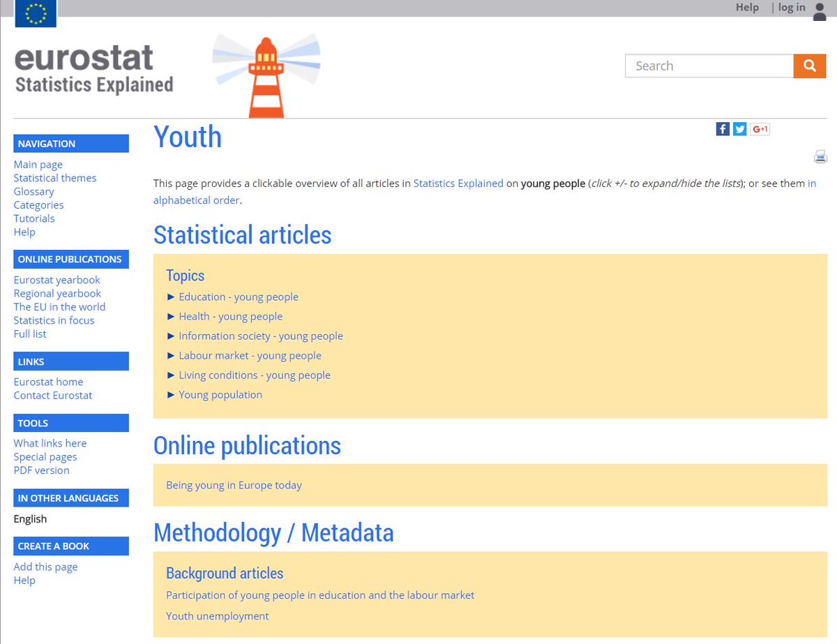Viewport: 837px width, 644px height.
Task: Open Information society - young people topic
Action: (261, 336)
